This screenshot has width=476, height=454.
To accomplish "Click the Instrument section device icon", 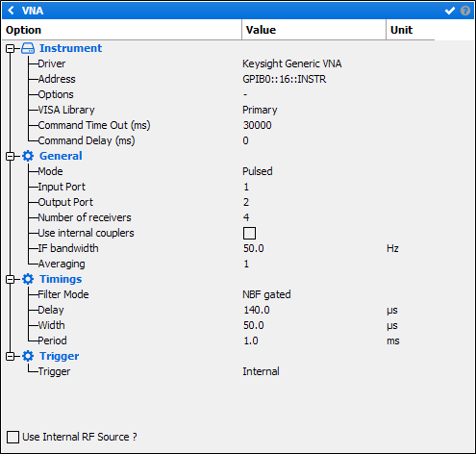I will point(28,48).
